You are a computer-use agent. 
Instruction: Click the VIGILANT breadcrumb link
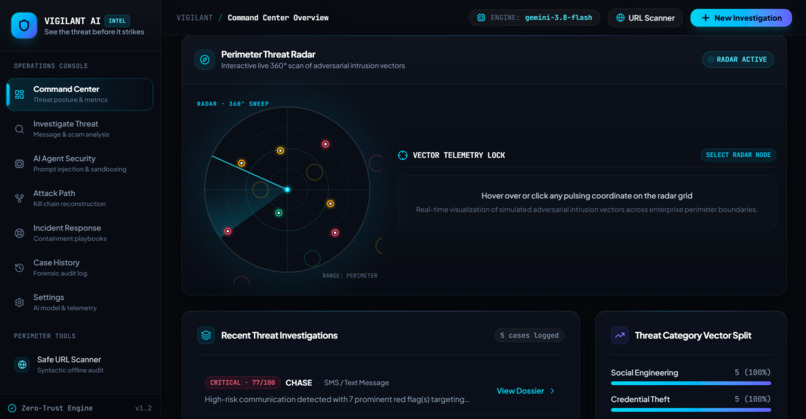click(x=194, y=17)
